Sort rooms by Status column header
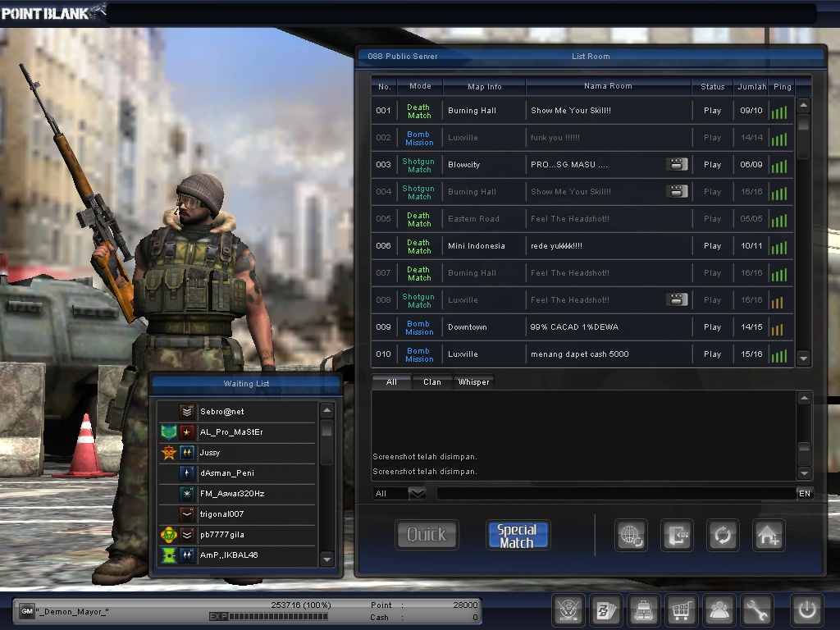840x630 pixels. (x=713, y=86)
